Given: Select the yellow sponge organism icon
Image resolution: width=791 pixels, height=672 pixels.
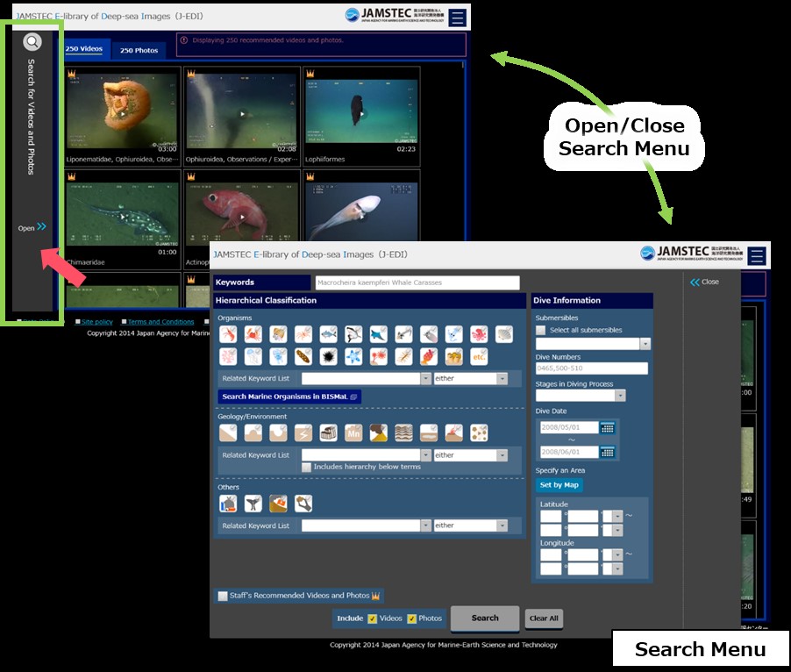Looking at the screenshot, I should [454, 357].
